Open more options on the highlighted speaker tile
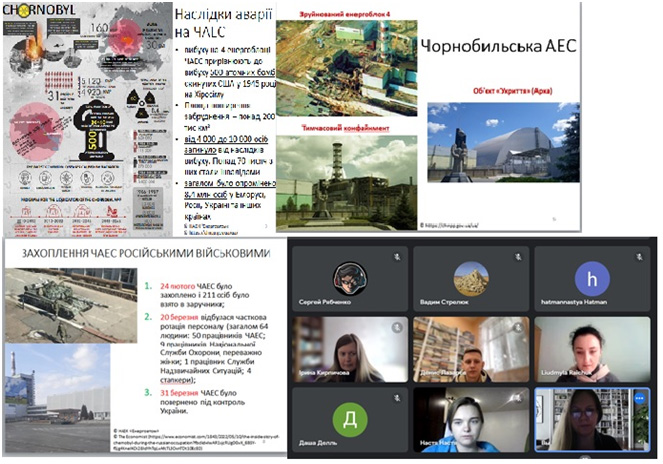The image size is (663, 464). [x=639, y=398]
